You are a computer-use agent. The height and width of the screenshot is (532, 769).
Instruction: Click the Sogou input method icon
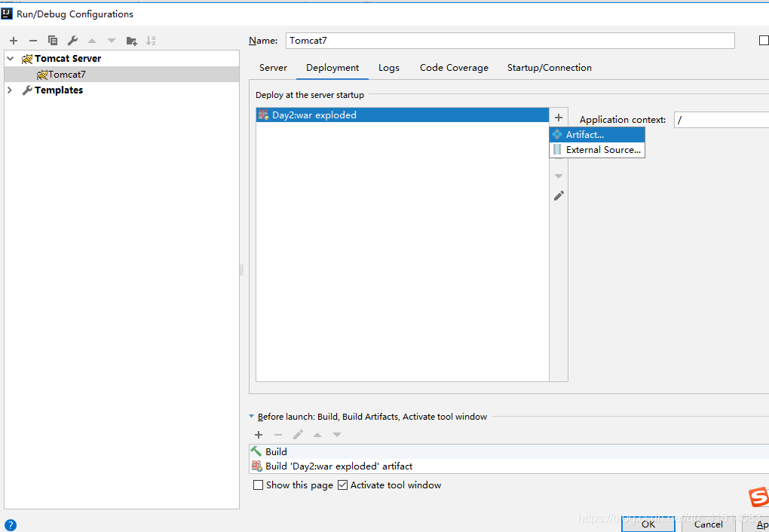758,497
